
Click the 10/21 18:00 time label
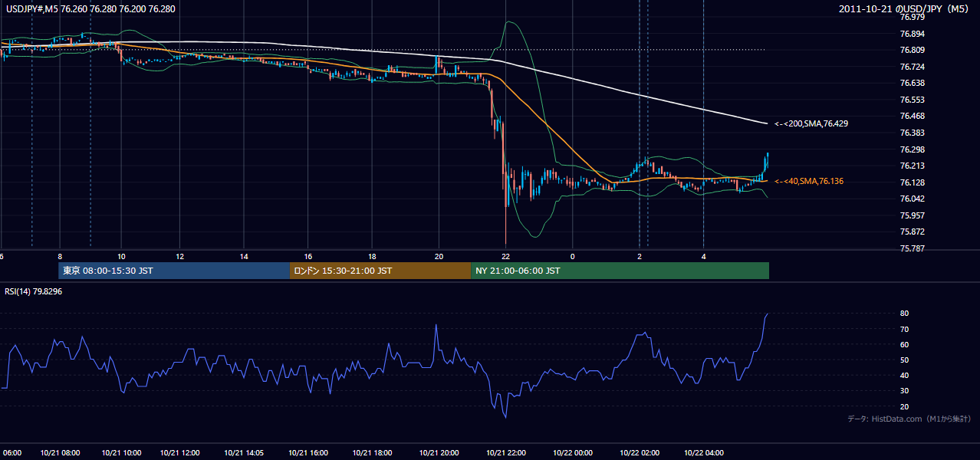(x=372, y=453)
